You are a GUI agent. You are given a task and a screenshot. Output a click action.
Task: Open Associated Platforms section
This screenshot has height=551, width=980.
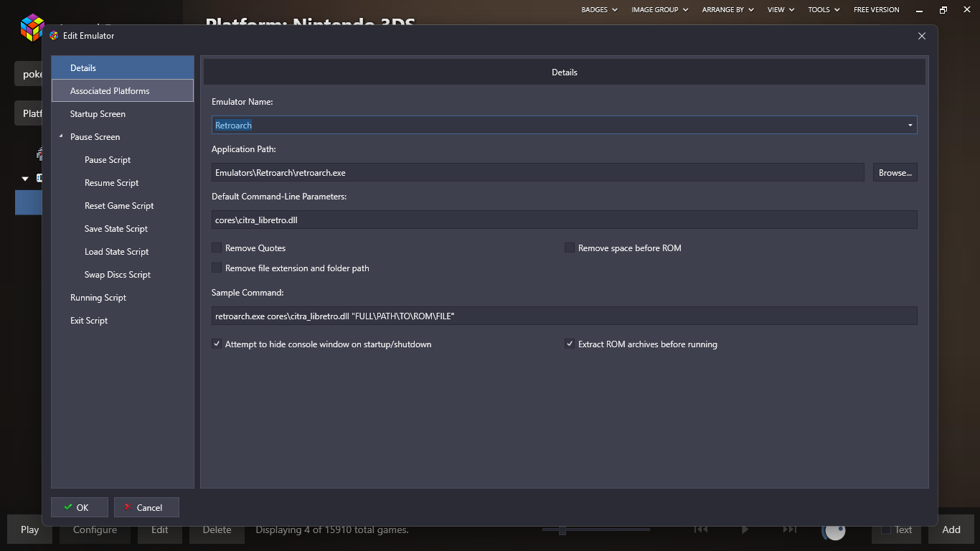[x=123, y=90]
